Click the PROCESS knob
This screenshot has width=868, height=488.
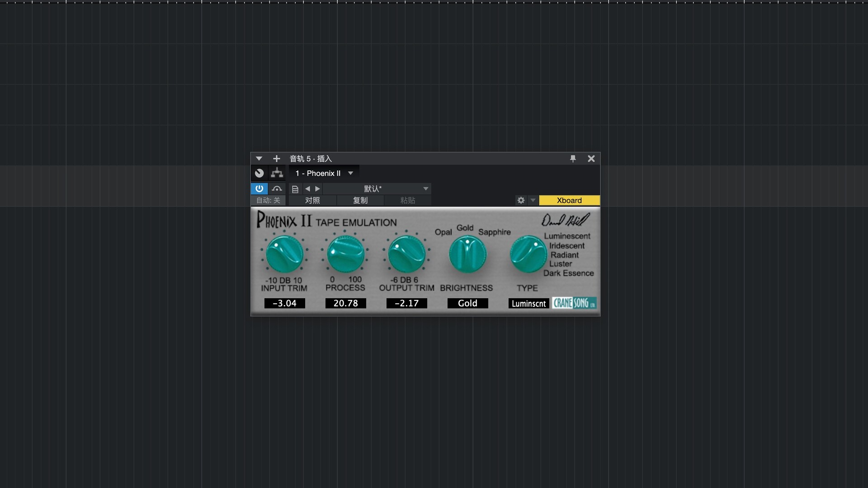coord(345,254)
